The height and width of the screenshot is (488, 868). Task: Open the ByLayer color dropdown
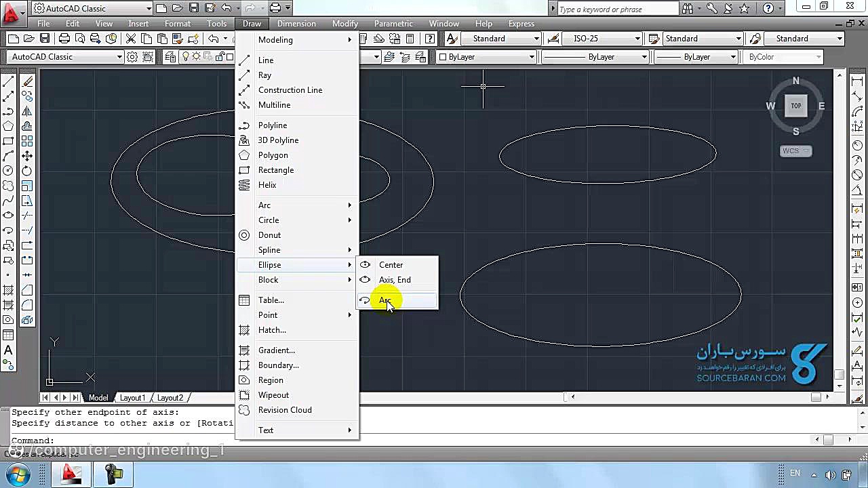pos(486,57)
